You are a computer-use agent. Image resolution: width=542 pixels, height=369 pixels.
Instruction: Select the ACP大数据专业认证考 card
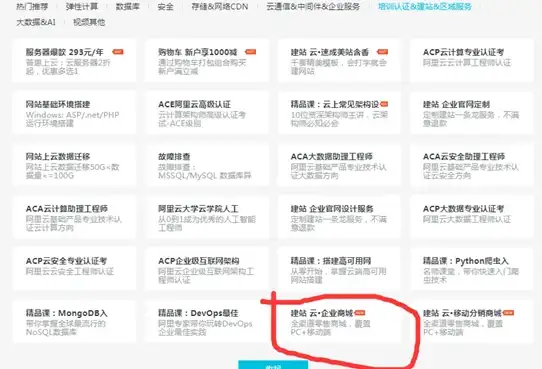pos(472,217)
